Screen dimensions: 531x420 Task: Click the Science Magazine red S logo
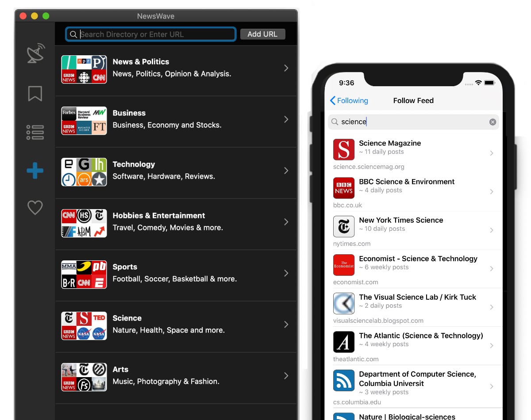pos(344,149)
